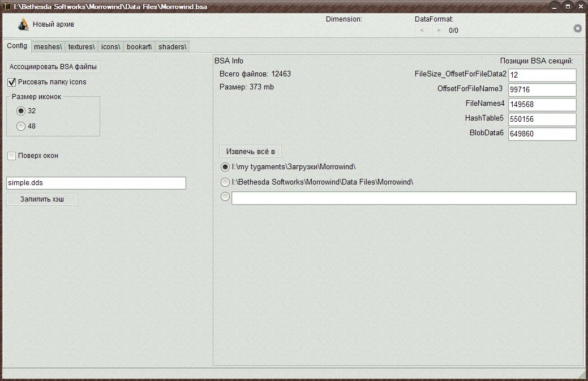Image resolution: width=588 pixels, height=381 pixels.
Task: Select the custom path radio button
Action: coord(225,196)
